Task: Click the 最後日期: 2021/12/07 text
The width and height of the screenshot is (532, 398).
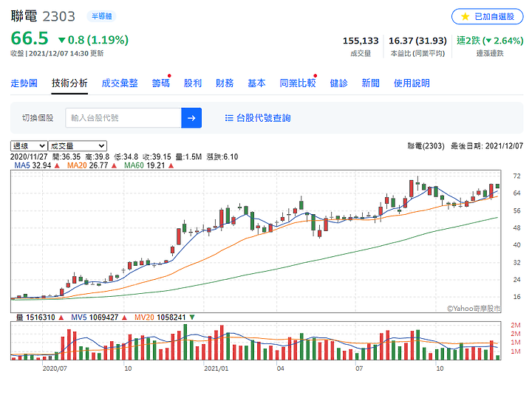Action: pos(487,146)
